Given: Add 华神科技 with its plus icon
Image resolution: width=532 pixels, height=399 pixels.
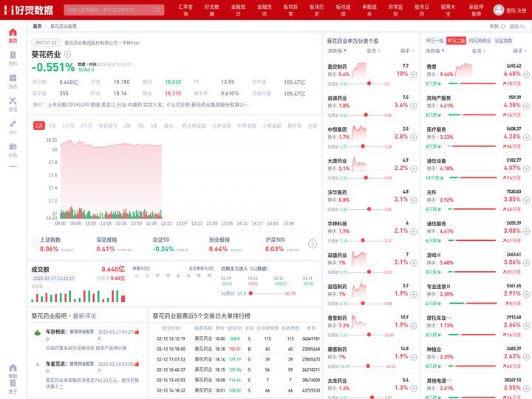Looking at the screenshot, I should (x=414, y=231).
